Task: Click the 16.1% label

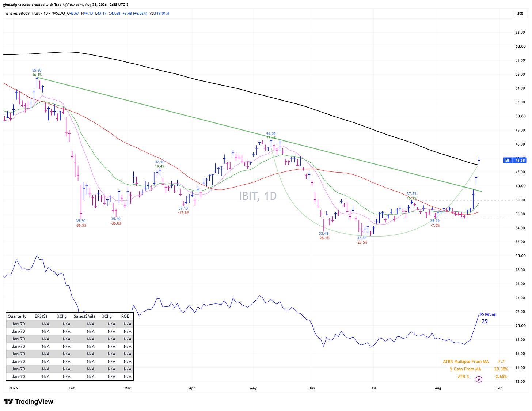Action: [x=37, y=75]
